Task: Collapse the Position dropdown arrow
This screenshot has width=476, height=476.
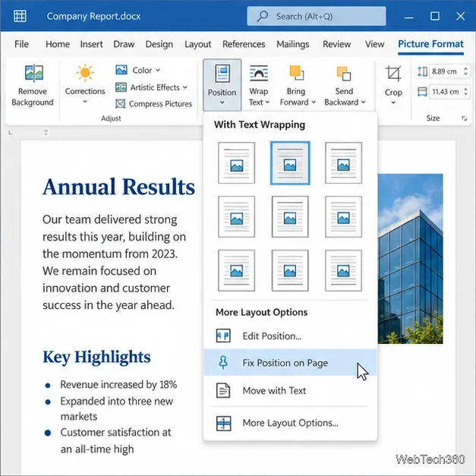Action: [222, 102]
